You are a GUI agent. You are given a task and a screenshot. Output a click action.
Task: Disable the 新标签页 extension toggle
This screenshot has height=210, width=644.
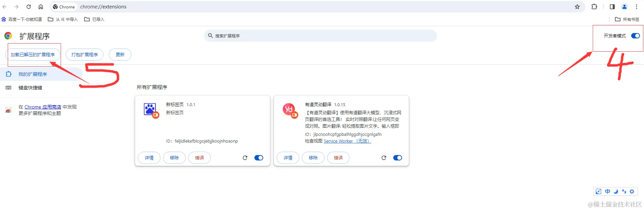point(259,158)
